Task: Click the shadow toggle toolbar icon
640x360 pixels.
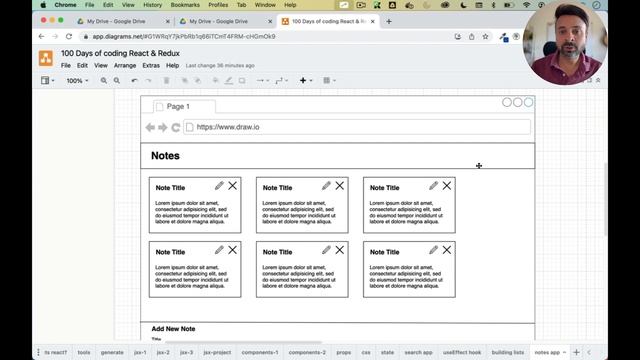Action: (242, 81)
